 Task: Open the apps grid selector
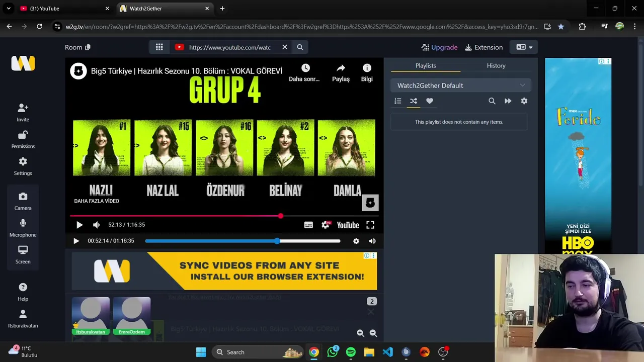click(159, 47)
